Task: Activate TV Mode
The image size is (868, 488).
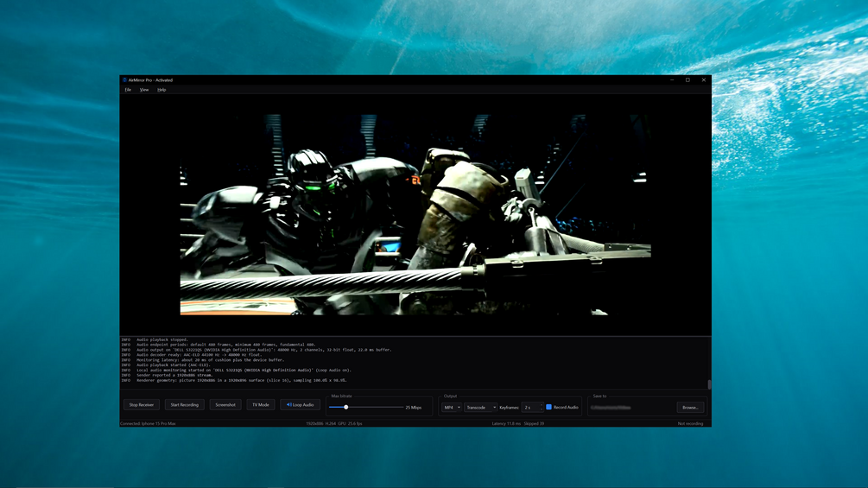Action: pyautogui.click(x=261, y=405)
